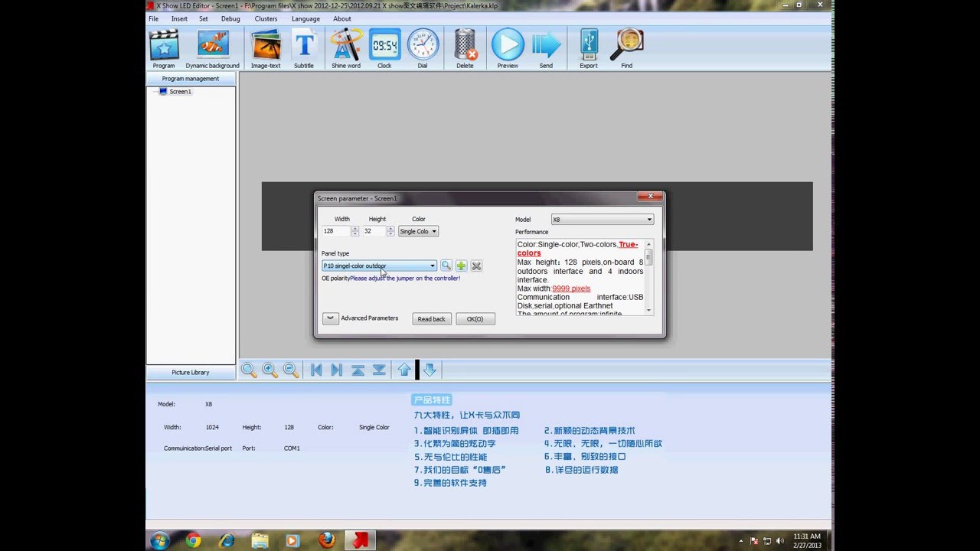The height and width of the screenshot is (551, 980).
Task: Open the Debug menu
Action: coord(230,18)
